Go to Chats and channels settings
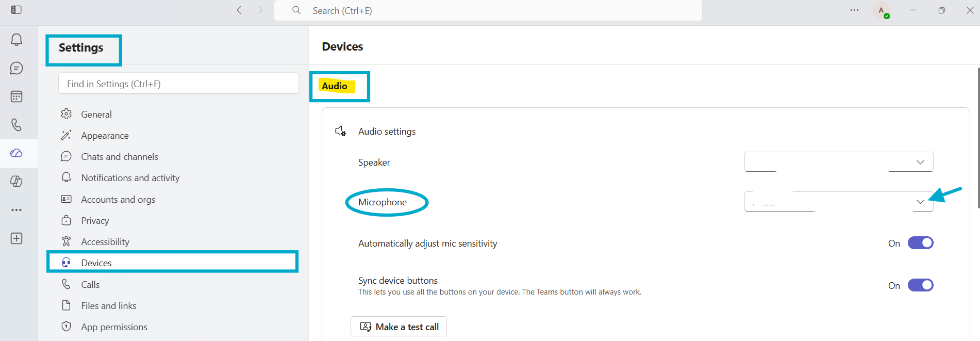 [x=120, y=156]
